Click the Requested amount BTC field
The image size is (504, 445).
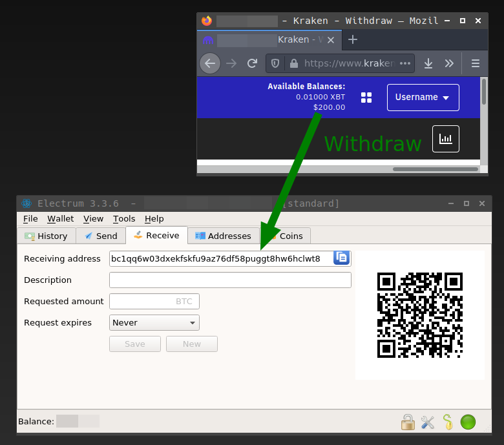coord(154,301)
